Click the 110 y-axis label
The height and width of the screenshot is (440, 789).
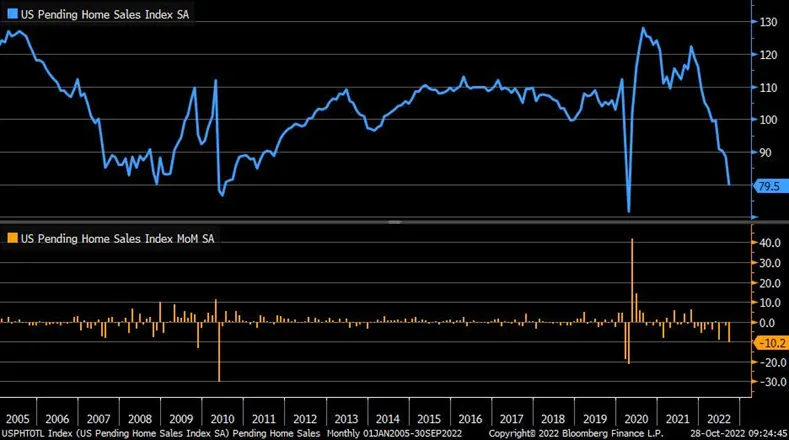click(768, 88)
